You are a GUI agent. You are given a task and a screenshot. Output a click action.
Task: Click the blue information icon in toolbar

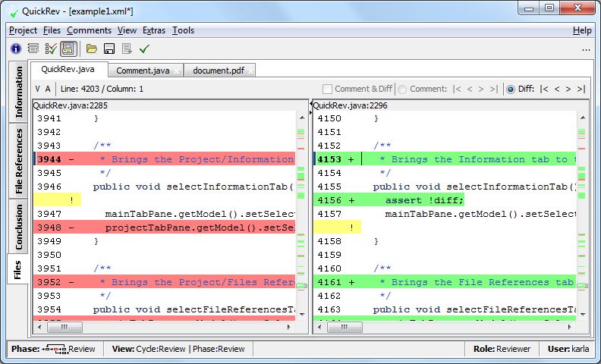coord(16,49)
